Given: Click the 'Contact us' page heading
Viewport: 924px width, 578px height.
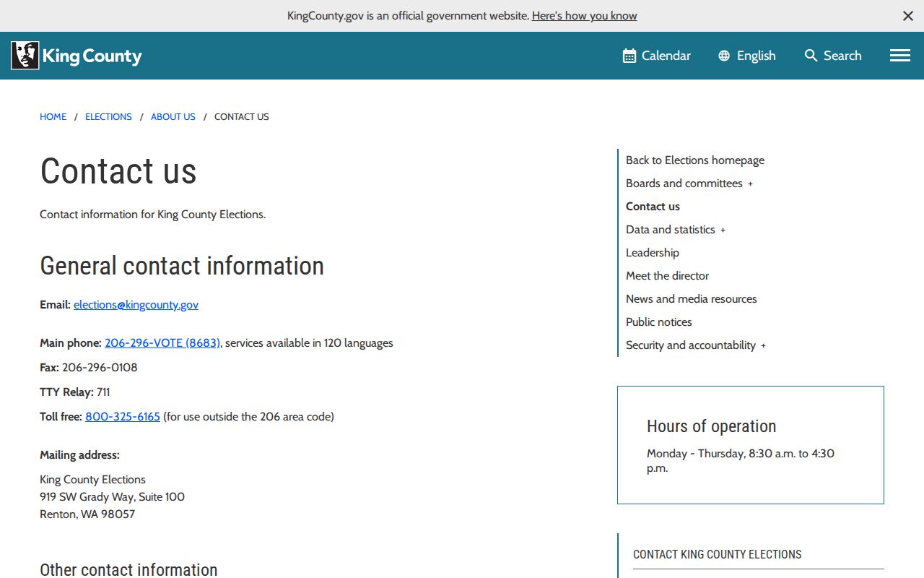Looking at the screenshot, I should pos(118,171).
